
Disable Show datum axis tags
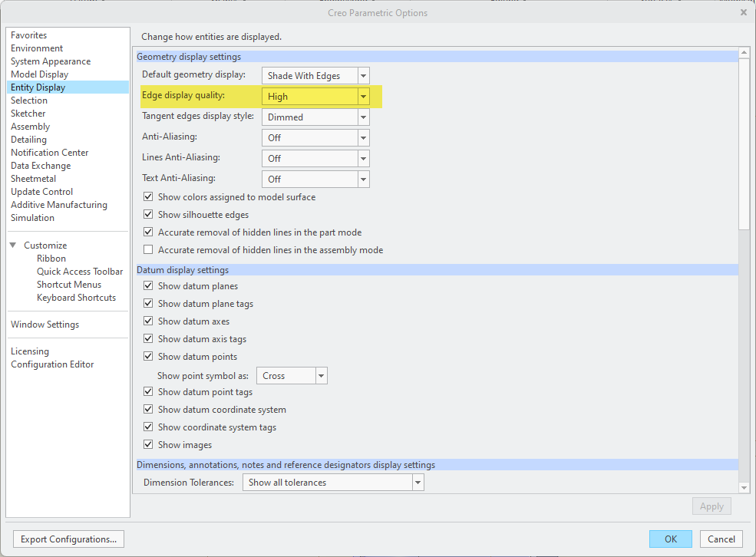click(x=148, y=339)
